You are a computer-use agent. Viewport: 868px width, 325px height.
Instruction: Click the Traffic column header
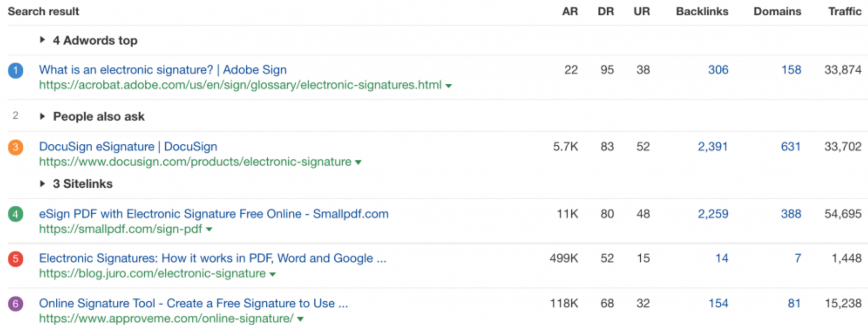[x=845, y=11]
